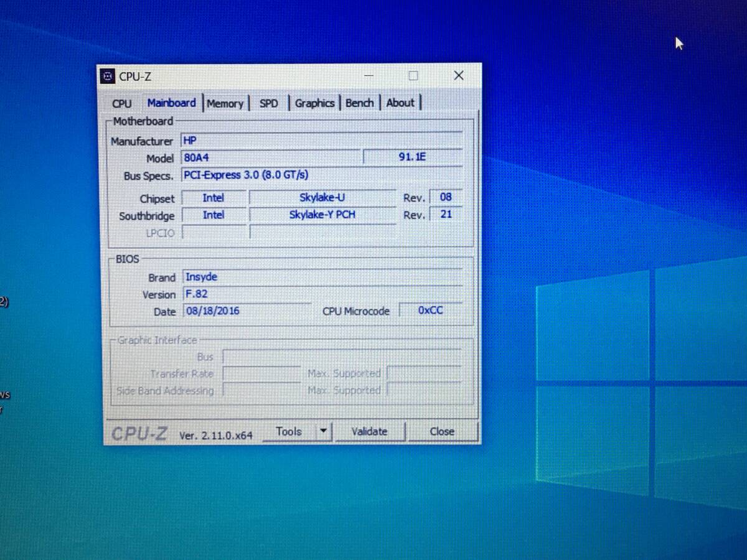Click the Southbridge vendor Intel field
Image resolution: width=747 pixels, height=560 pixels.
click(214, 215)
